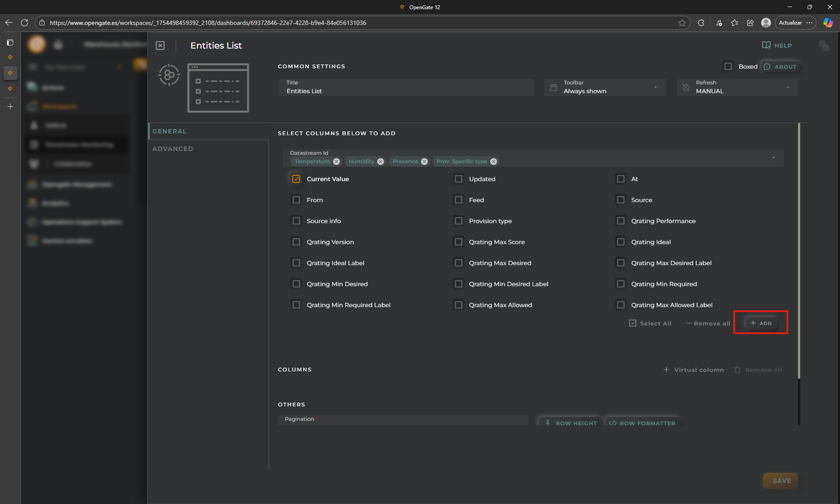
Task: Open the Refresh MANUAL dropdown
Action: pyautogui.click(x=738, y=87)
